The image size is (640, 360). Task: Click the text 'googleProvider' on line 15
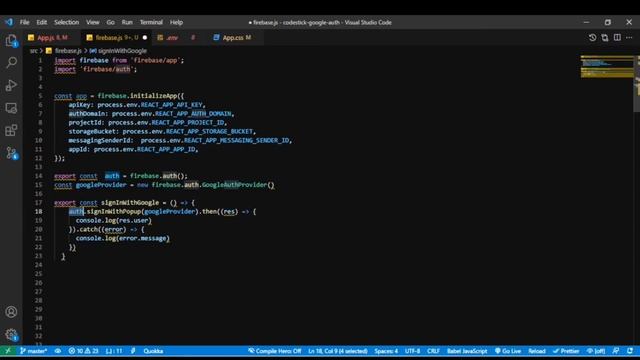(x=101, y=185)
